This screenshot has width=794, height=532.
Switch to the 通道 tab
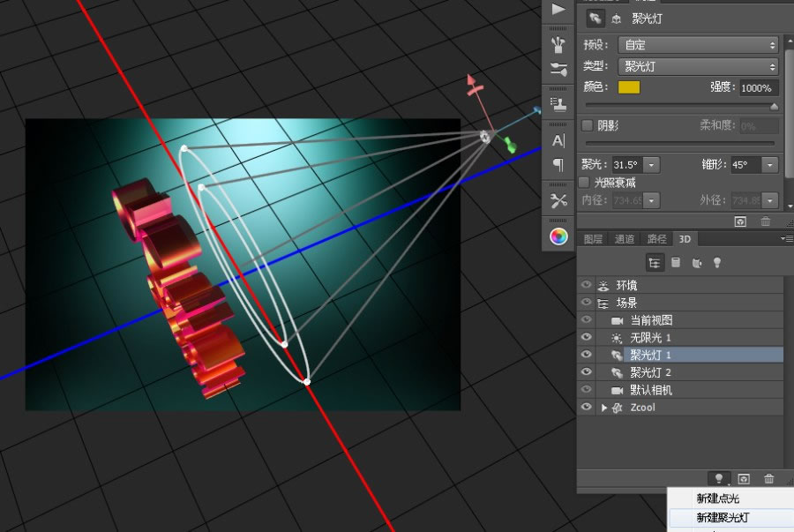[626, 238]
